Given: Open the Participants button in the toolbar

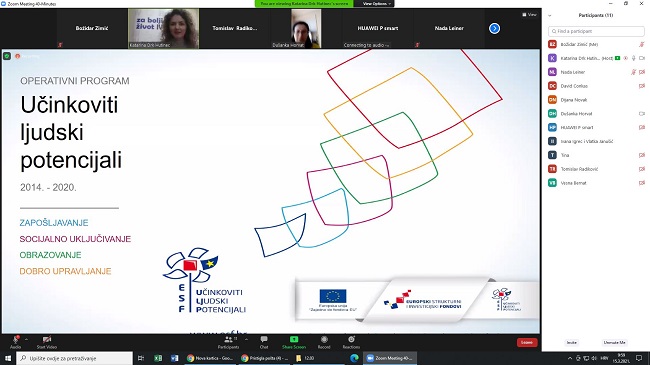Looking at the screenshot, I should coord(228,342).
